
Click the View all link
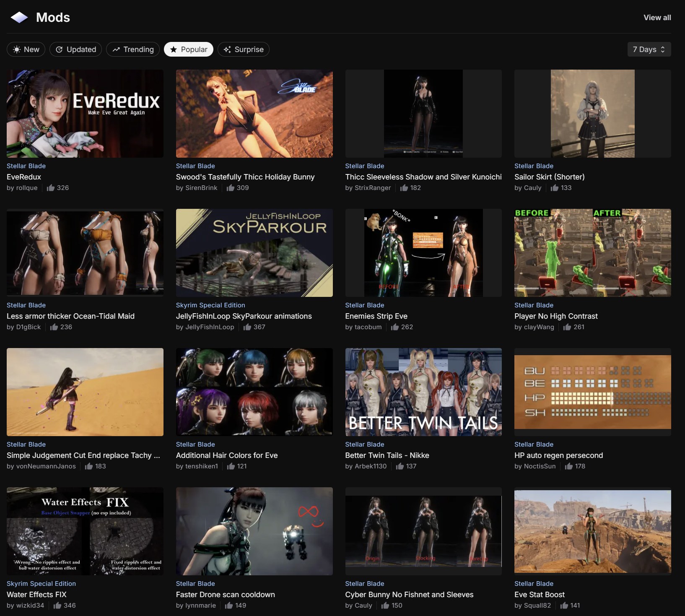click(657, 18)
